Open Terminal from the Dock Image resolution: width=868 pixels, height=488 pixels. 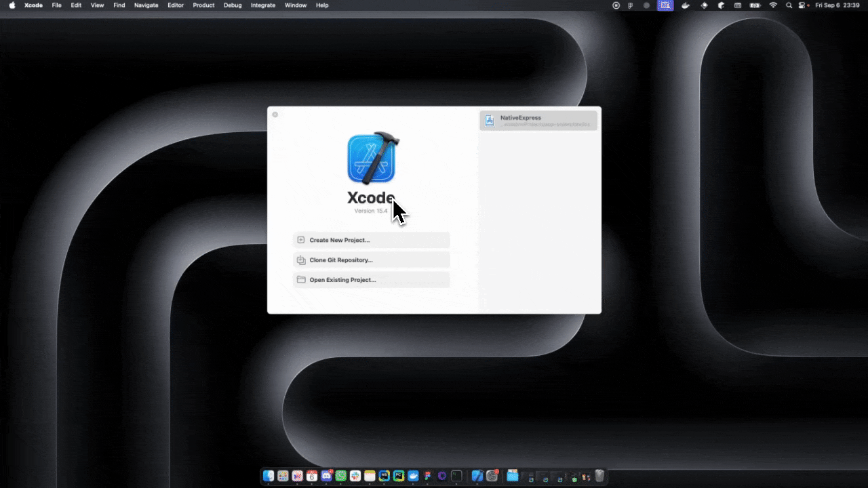(456, 476)
